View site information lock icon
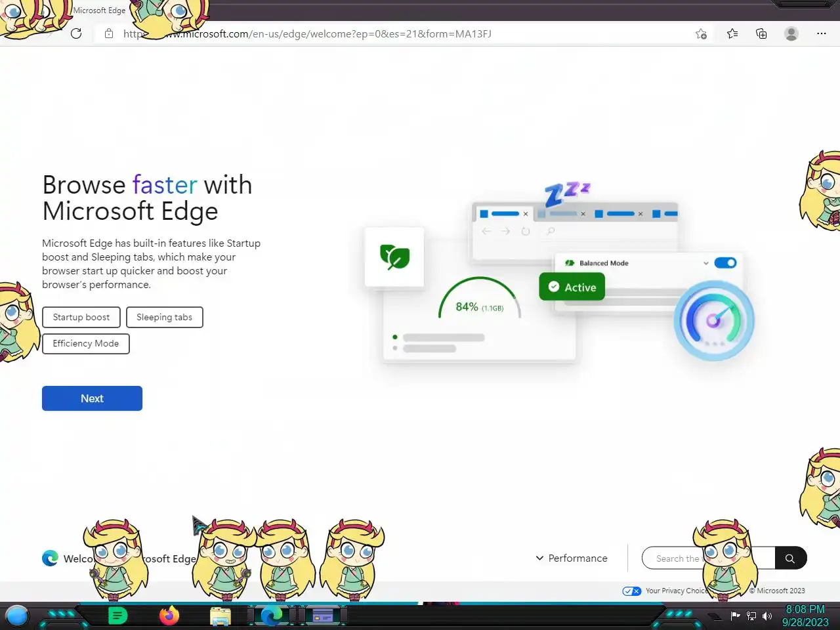The image size is (840, 630). click(x=109, y=33)
